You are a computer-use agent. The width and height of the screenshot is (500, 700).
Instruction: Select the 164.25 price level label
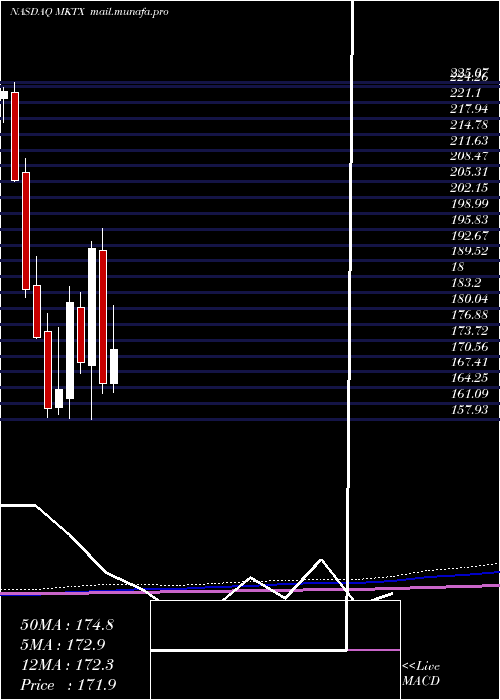pyautogui.click(x=470, y=378)
